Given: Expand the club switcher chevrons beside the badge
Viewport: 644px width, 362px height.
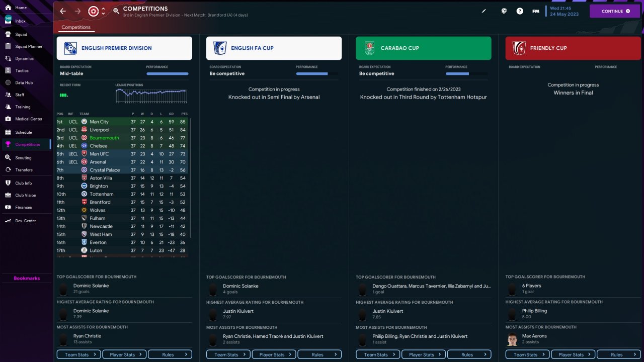Looking at the screenshot, I should [103, 11].
